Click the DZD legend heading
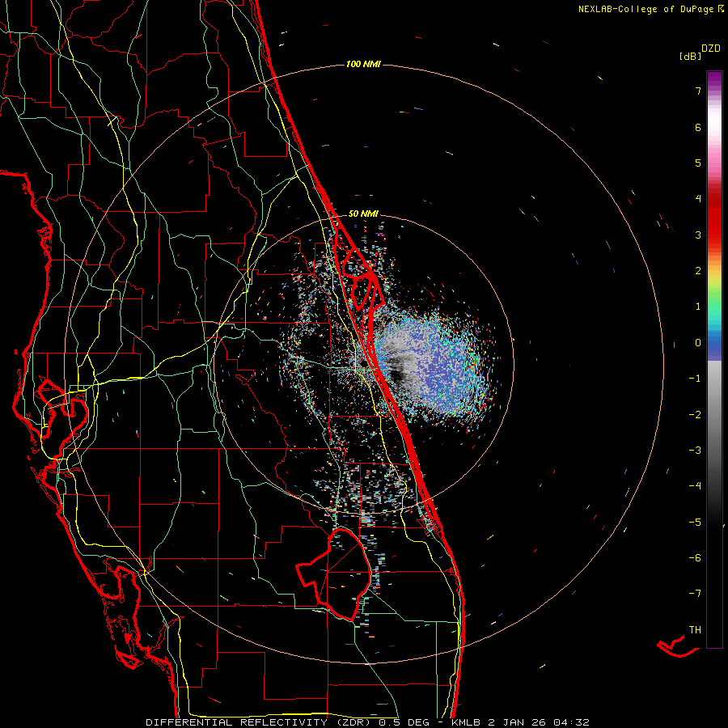This screenshot has height=728, width=728. click(711, 49)
